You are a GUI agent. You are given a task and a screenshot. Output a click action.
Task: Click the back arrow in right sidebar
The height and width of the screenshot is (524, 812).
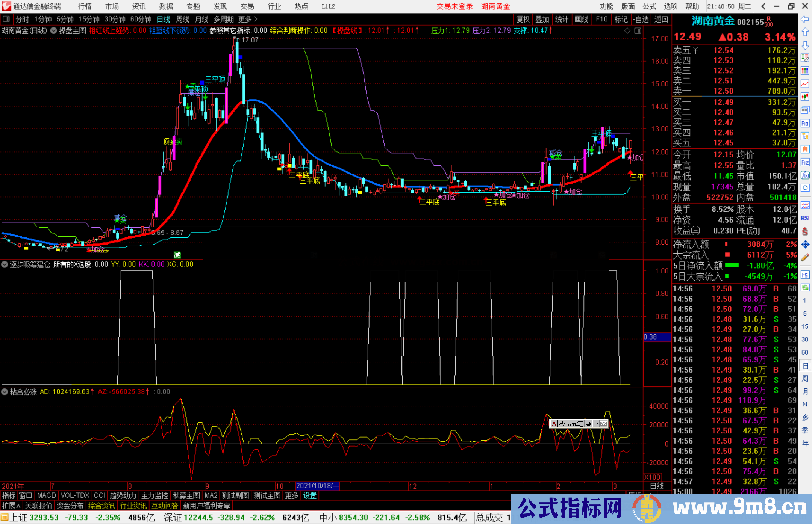tap(805, 19)
